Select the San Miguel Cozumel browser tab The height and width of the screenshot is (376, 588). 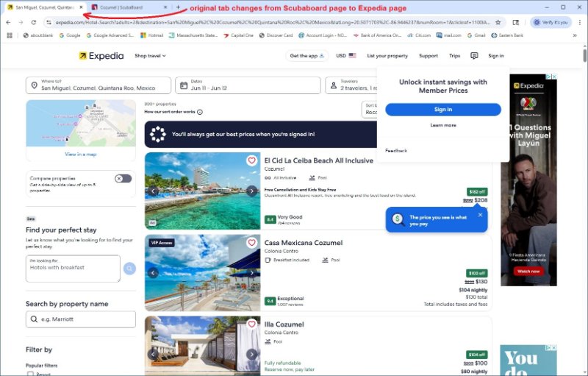45,7
